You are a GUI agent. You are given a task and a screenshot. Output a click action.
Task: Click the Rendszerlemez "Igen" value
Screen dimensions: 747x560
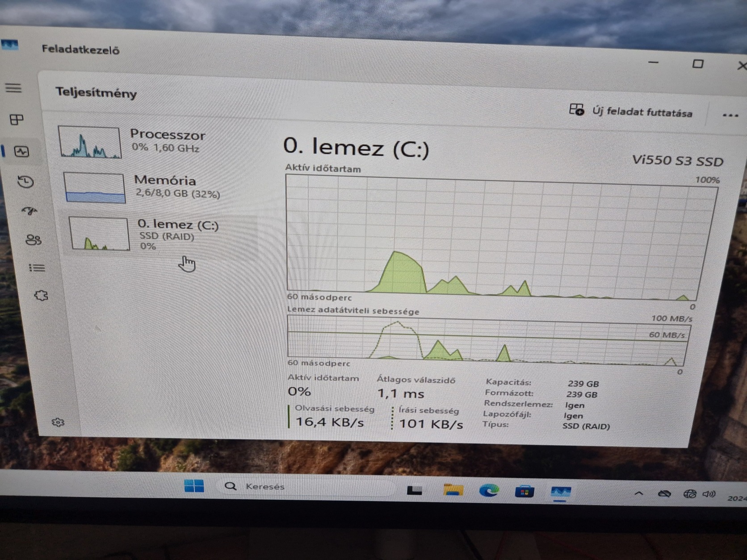click(x=575, y=405)
